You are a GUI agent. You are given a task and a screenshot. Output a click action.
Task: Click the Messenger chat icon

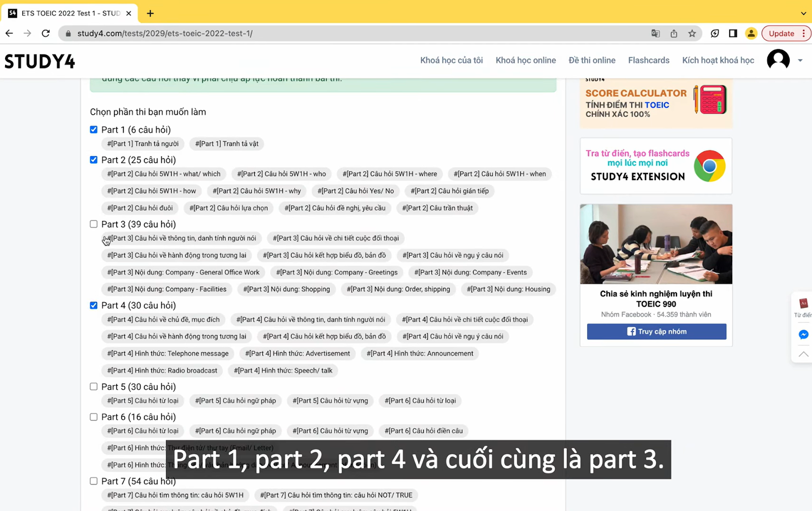tap(803, 334)
